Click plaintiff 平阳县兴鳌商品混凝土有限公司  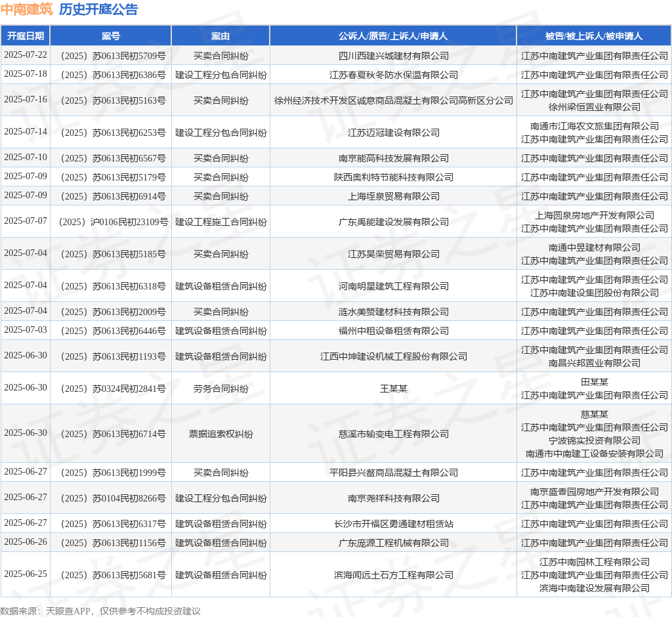pyautogui.click(x=394, y=473)
